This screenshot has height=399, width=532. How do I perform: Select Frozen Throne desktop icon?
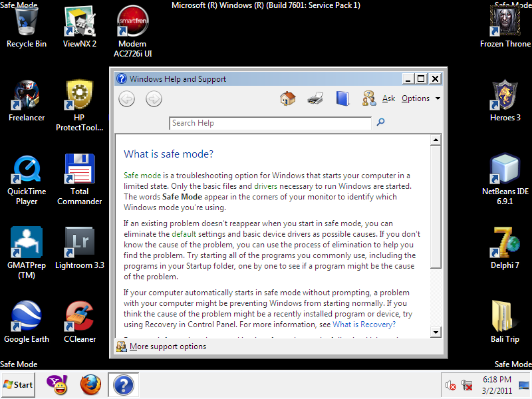pos(505,27)
